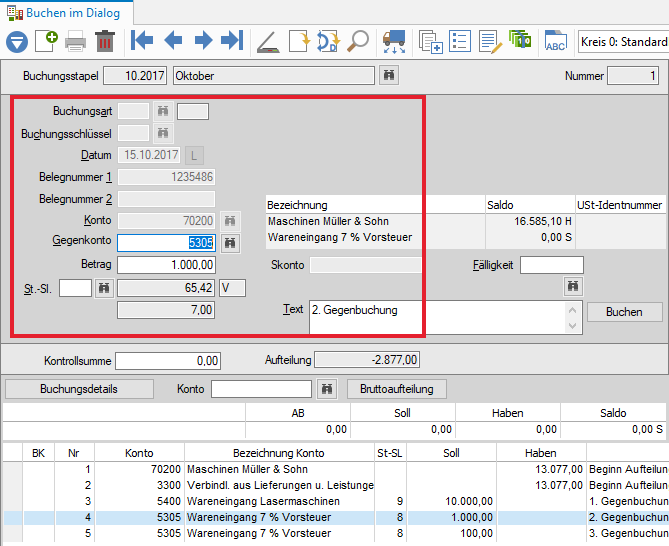Image resolution: width=669 pixels, height=546 pixels.
Task: Search Buchungsstapel with binoculars icon
Action: coord(389,76)
